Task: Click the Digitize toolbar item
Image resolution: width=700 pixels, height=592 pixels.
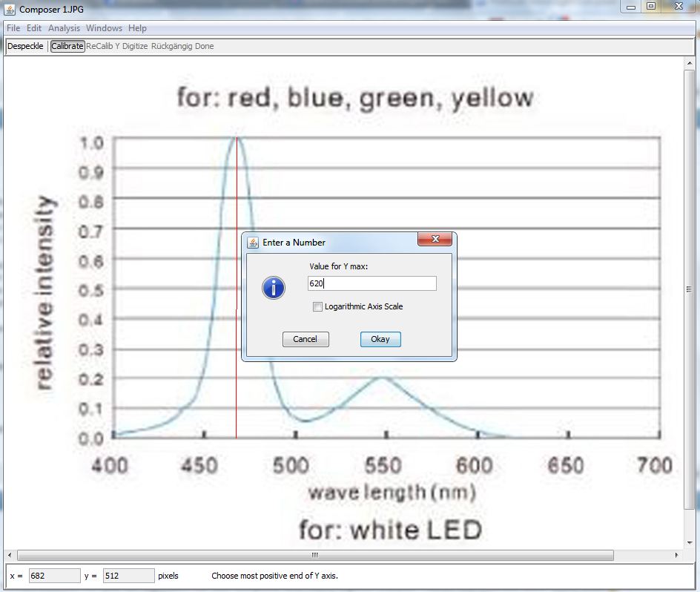Action: [135, 46]
